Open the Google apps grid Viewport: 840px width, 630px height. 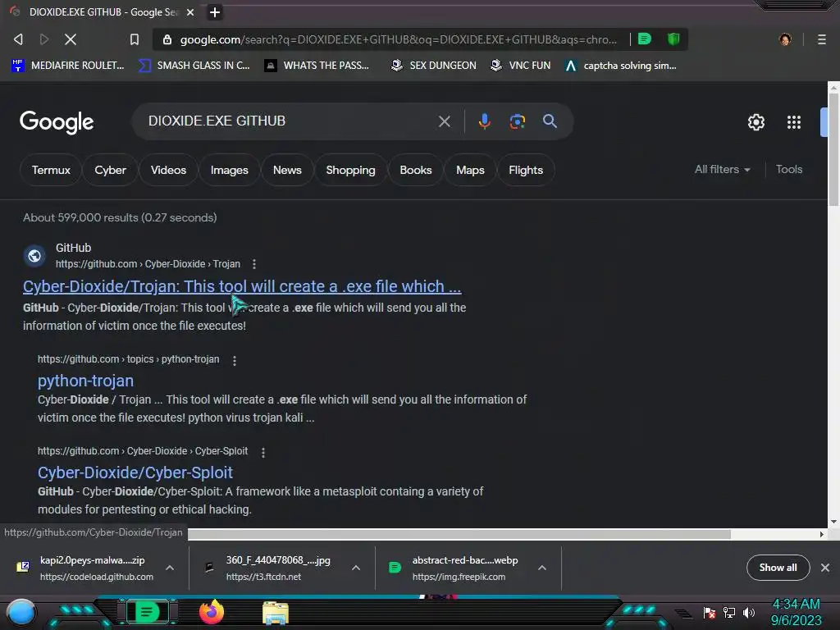793,122
